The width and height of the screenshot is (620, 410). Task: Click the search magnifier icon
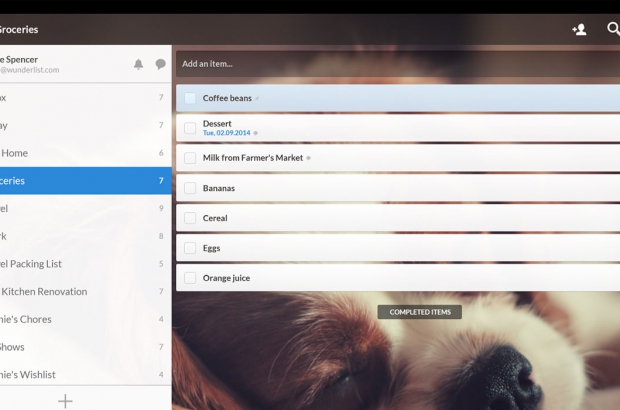point(613,29)
